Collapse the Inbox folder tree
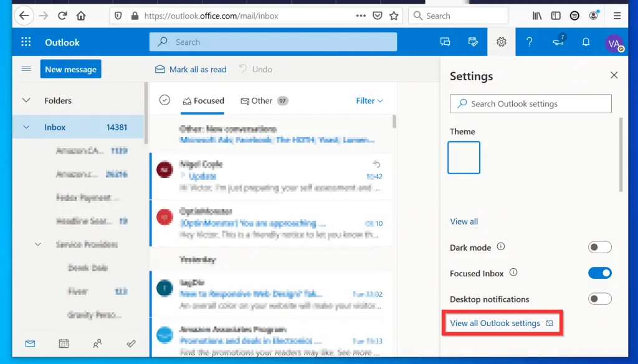Screen dimensions: 638x364 pyautogui.click(x=26, y=128)
